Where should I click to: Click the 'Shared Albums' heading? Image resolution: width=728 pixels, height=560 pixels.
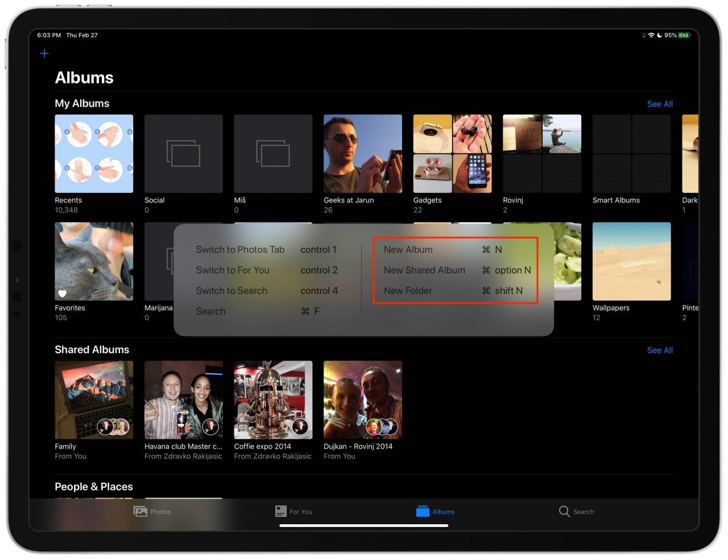tap(92, 350)
